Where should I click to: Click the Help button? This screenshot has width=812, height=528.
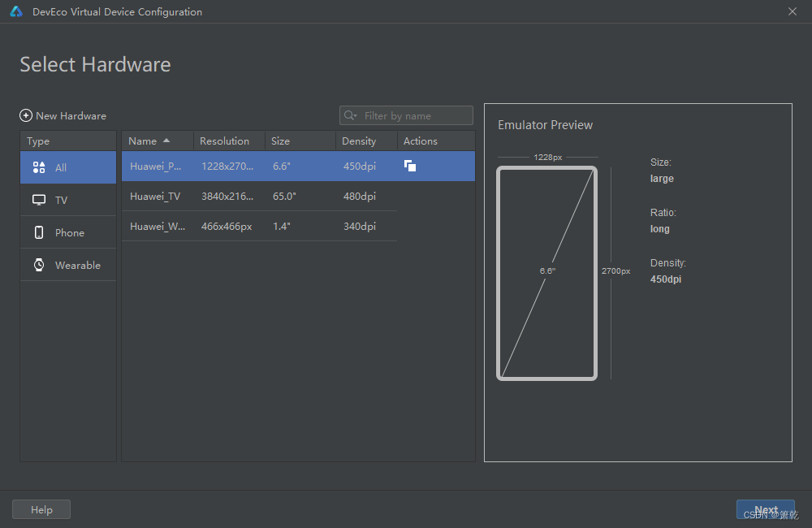point(41,509)
